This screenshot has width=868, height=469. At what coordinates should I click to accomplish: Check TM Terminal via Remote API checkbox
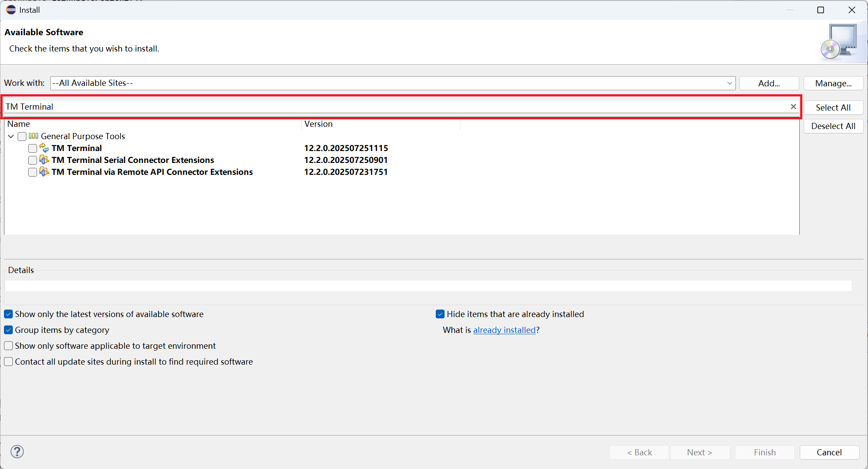pyautogui.click(x=33, y=172)
